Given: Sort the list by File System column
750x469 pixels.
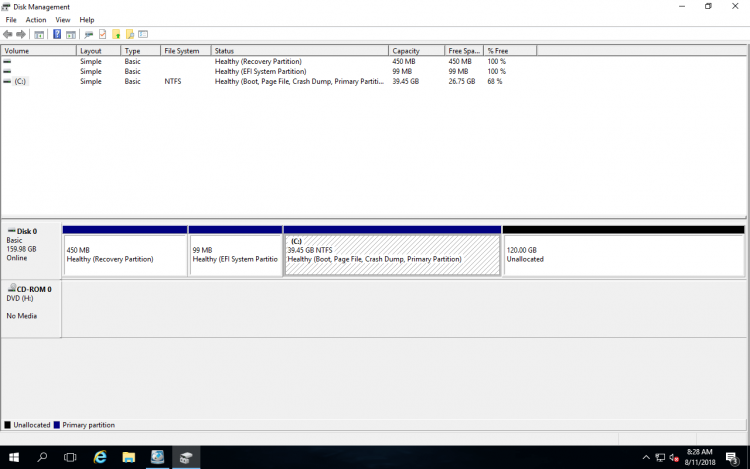Looking at the screenshot, I should 185,50.
